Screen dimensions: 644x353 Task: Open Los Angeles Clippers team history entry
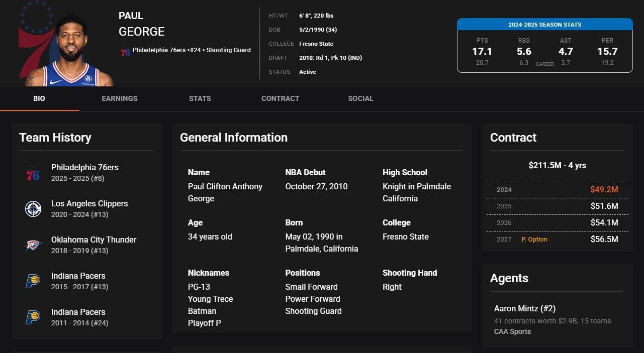(x=89, y=203)
